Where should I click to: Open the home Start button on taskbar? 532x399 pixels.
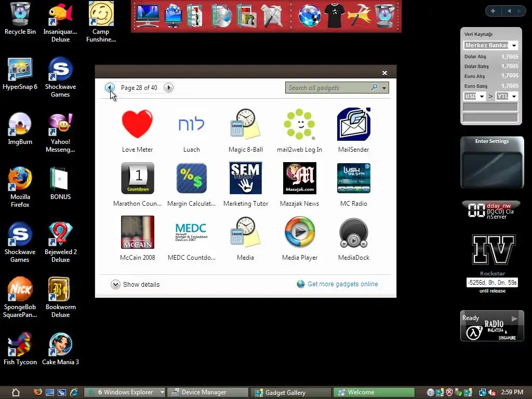point(16,393)
